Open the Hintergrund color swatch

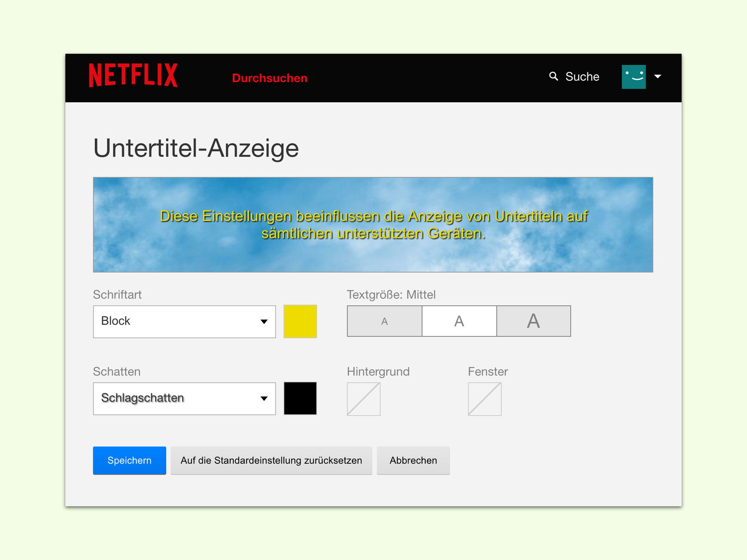(364, 399)
